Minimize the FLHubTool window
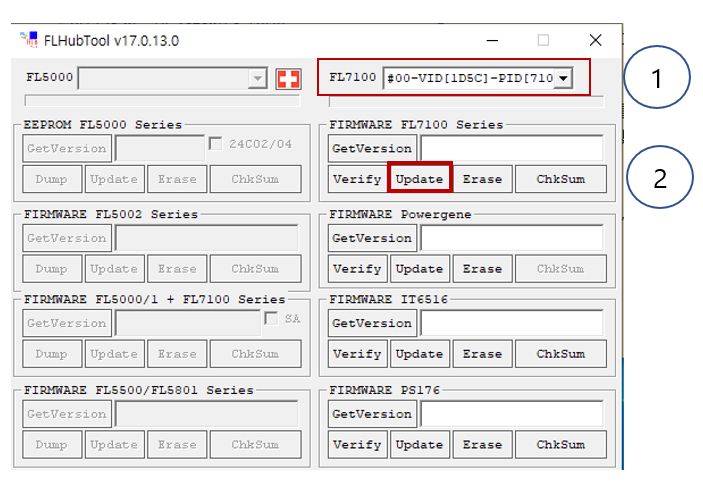This screenshot has height=487, width=703. pos(492,40)
